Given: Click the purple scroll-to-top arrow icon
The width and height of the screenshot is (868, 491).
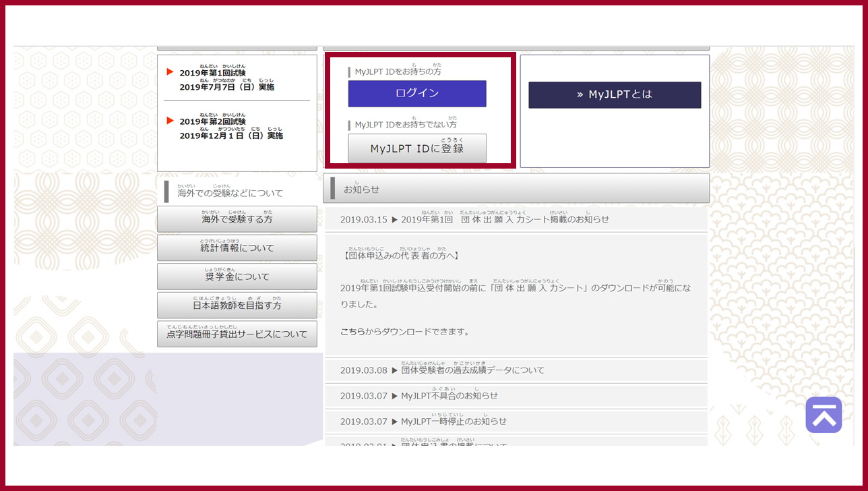Looking at the screenshot, I should [824, 415].
